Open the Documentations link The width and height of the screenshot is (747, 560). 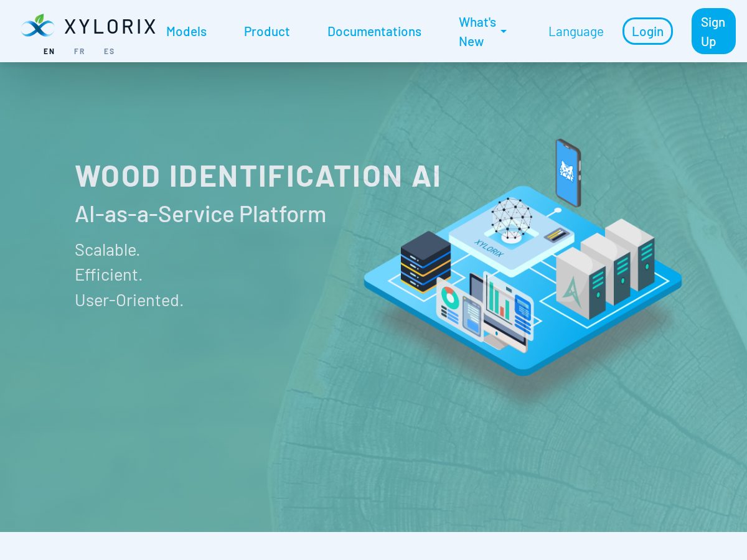pos(374,31)
